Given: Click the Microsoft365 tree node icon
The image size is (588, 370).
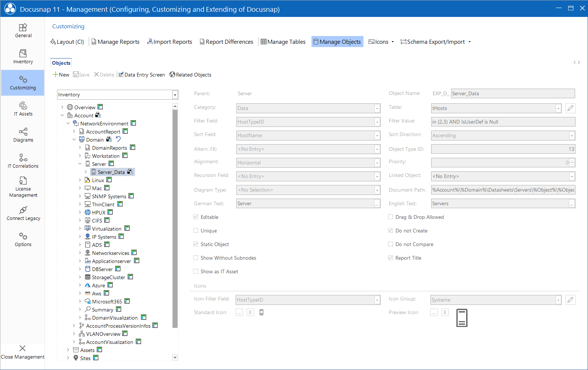Looking at the screenshot, I should [88, 302].
